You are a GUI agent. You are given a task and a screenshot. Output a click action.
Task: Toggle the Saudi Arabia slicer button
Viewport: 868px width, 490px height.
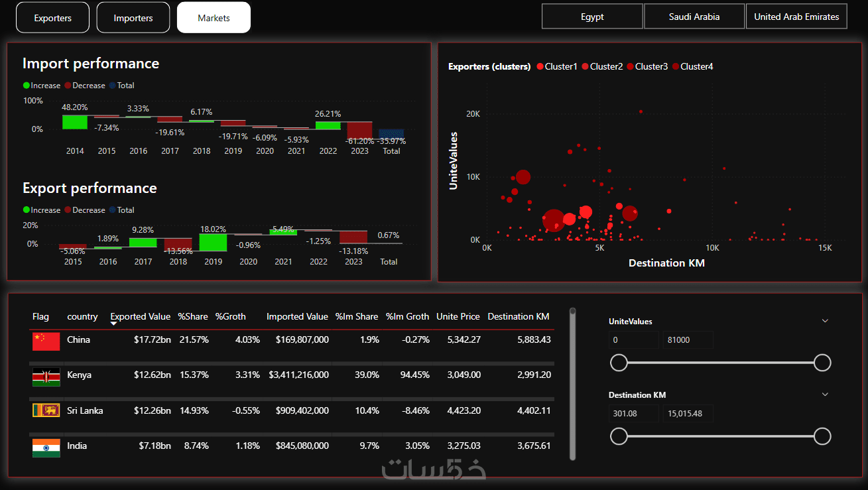point(694,17)
